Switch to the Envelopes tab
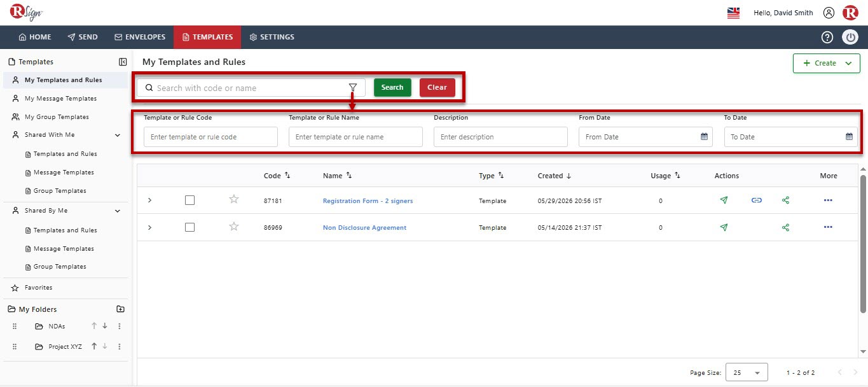 pyautogui.click(x=140, y=37)
